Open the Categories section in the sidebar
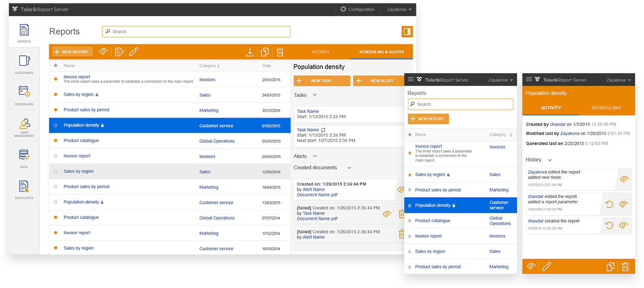The image size is (644, 288). [24, 64]
